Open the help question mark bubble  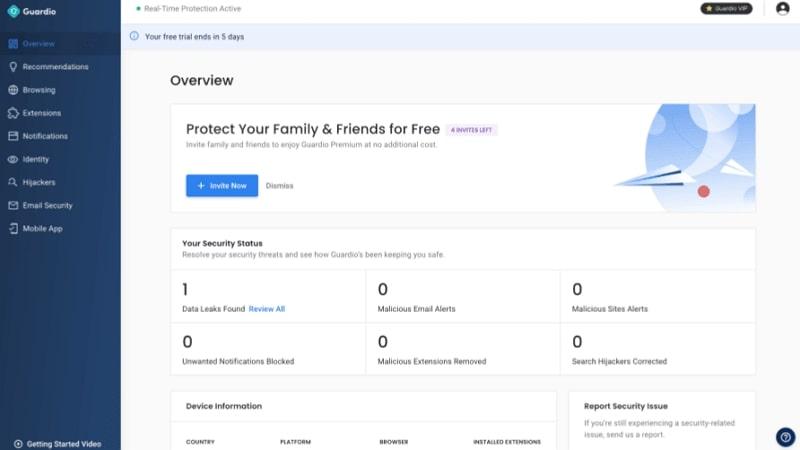(x=786, y=436)
